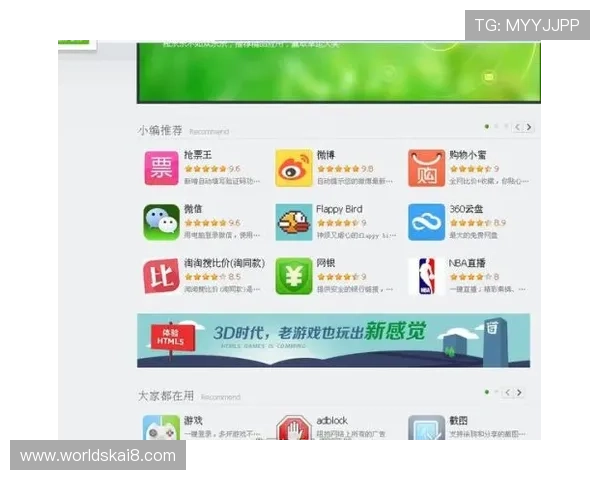Viewport: 600px width, 480px height.
Task: Open the 截图 screenshot tool icon
Action: pyautogui.click(x=426, y=428)
